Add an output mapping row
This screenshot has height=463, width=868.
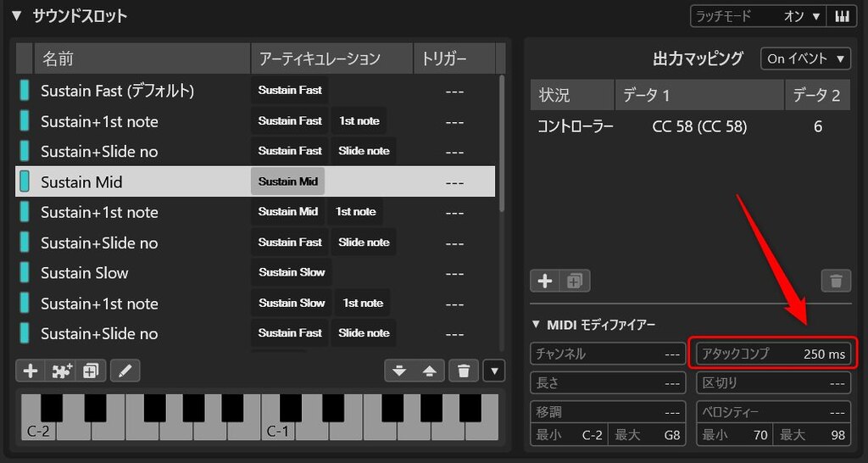coord(545,282)
